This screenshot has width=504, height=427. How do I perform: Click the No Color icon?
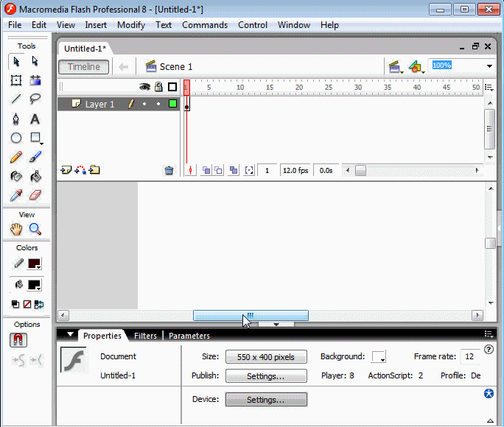tap(27, 304)
